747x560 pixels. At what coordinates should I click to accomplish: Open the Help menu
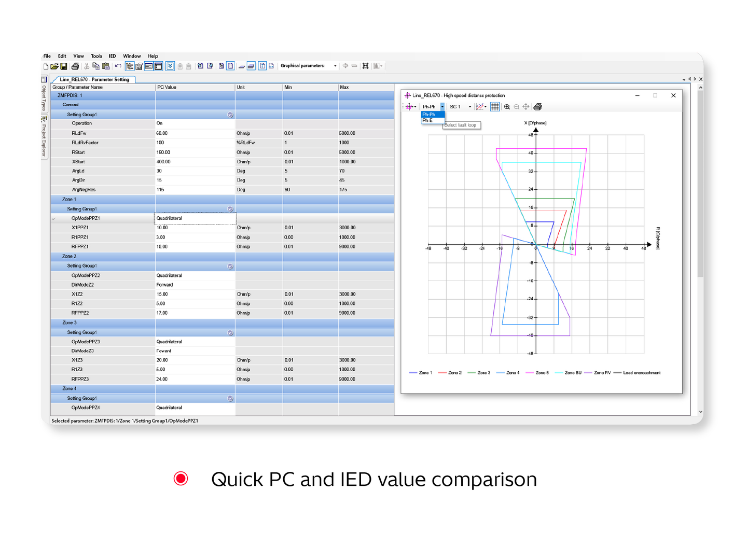153,56
